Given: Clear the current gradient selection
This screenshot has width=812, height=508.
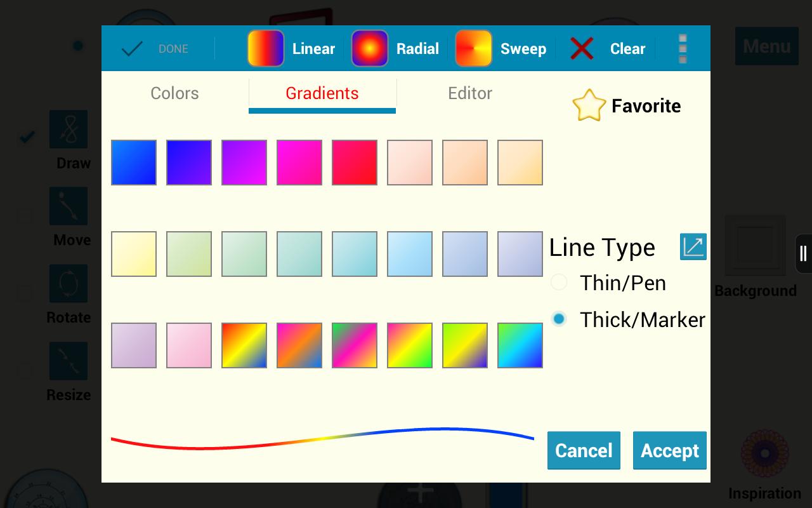Looking at the screenshot, I should click(606, 48).
